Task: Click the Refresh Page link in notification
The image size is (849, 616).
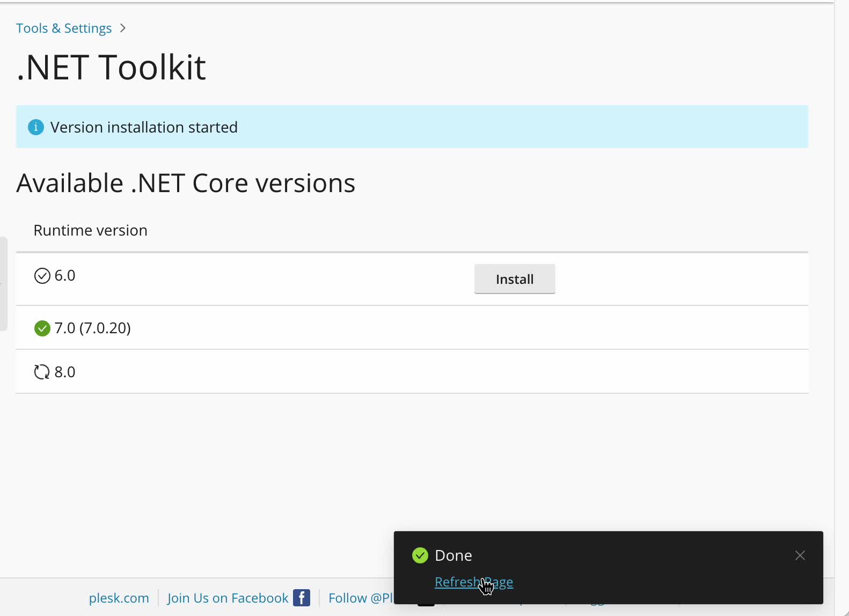Action: pyautogui.click(x=474, y=582)
